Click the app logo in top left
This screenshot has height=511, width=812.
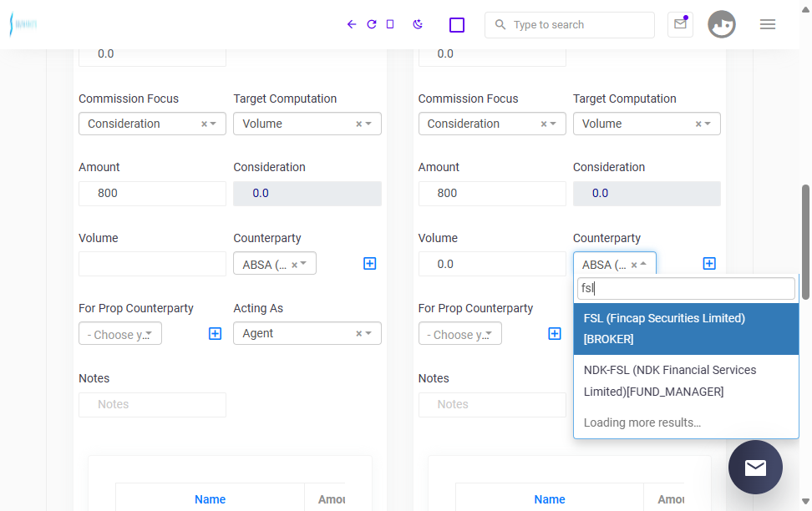tap(23, 24)
